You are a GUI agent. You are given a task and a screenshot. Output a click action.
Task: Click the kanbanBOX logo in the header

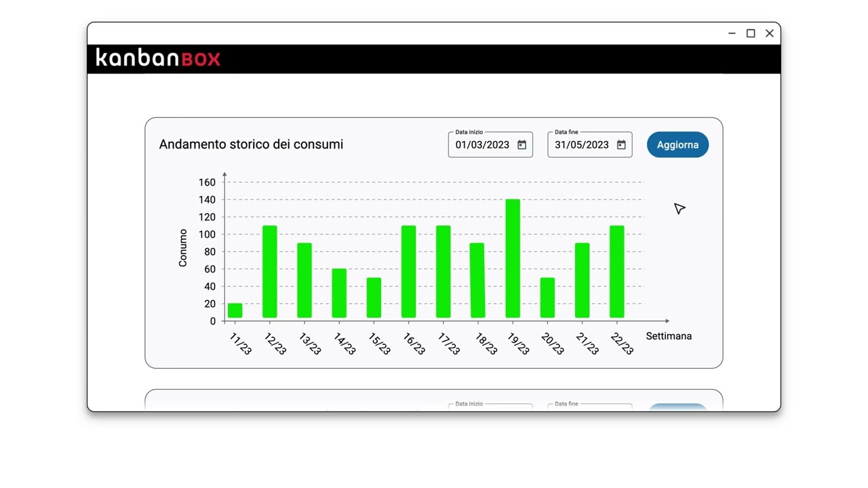(158, 58)
